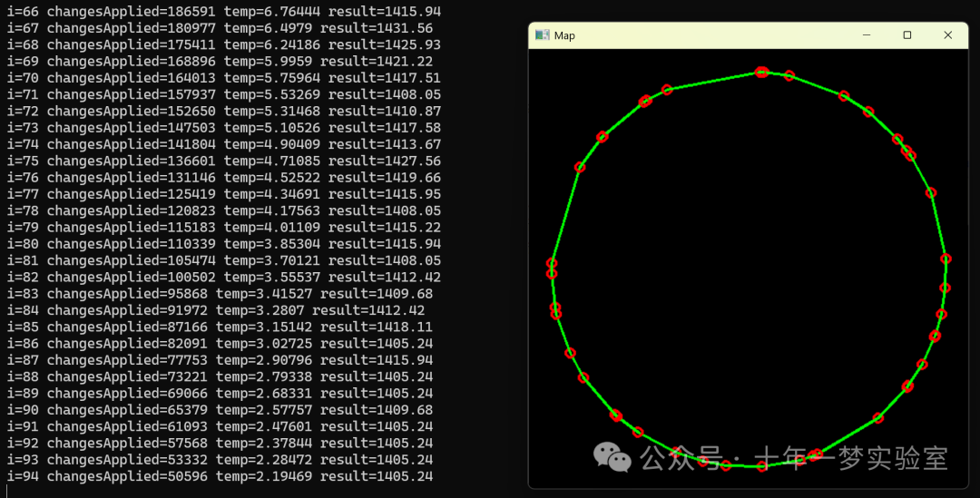980x498 pixels.
Task: Select console line starting with i=83
Action: [x=220, y=294]
